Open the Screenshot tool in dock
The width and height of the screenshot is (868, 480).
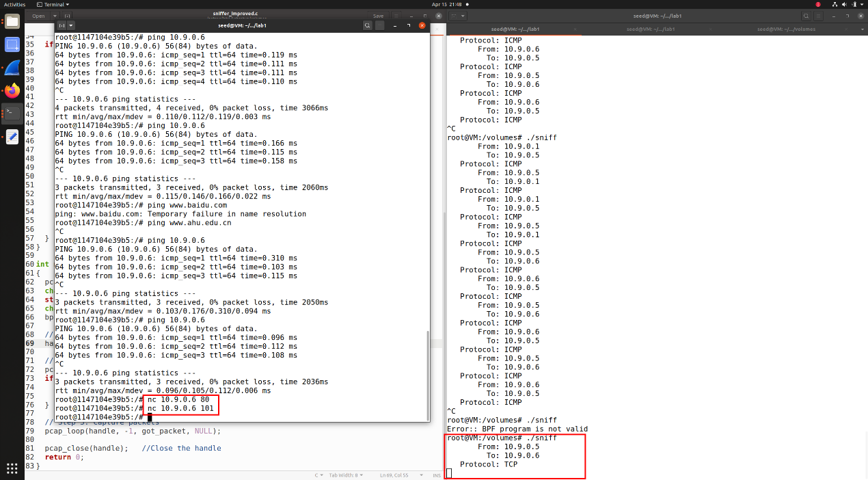point(12,45)
